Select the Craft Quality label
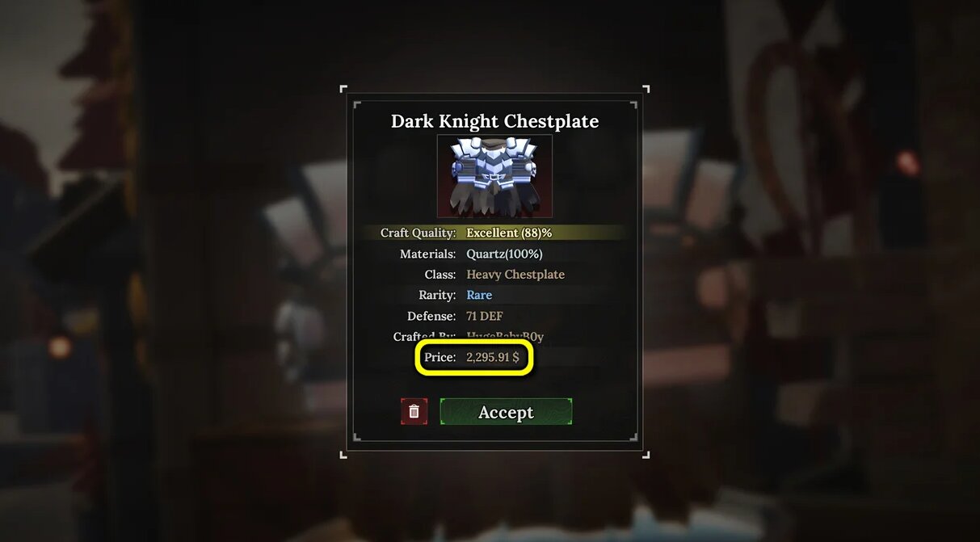This screenshot has height=542, width=980. tap(418, 233)
